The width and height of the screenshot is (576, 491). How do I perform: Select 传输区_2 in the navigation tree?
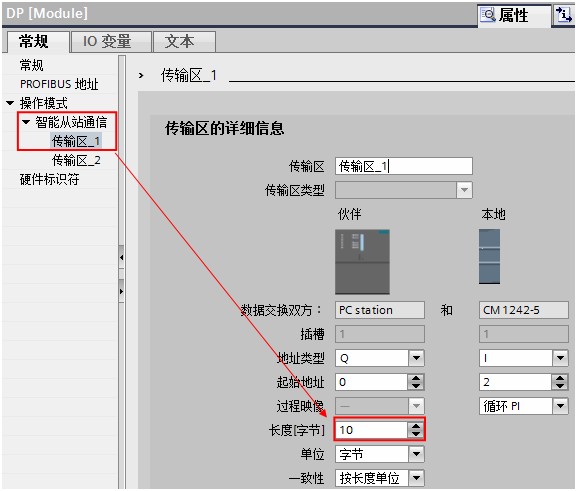76,160
